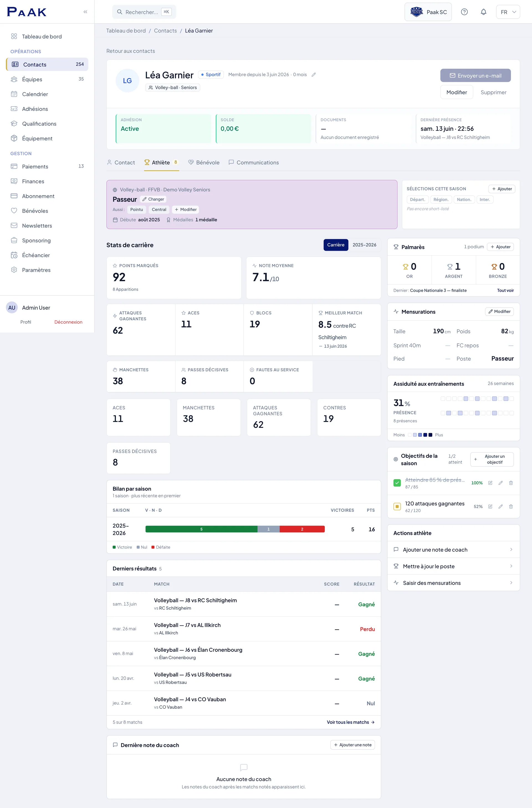This screenshot has height=808, width=532.
Task: Click the pencil icon next to membership date
Action: click(314, 75)
